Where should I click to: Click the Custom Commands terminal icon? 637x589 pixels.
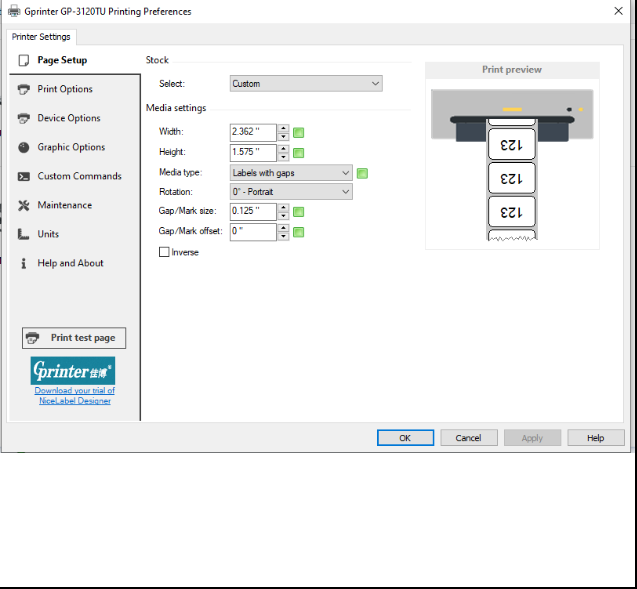point(24,176)
